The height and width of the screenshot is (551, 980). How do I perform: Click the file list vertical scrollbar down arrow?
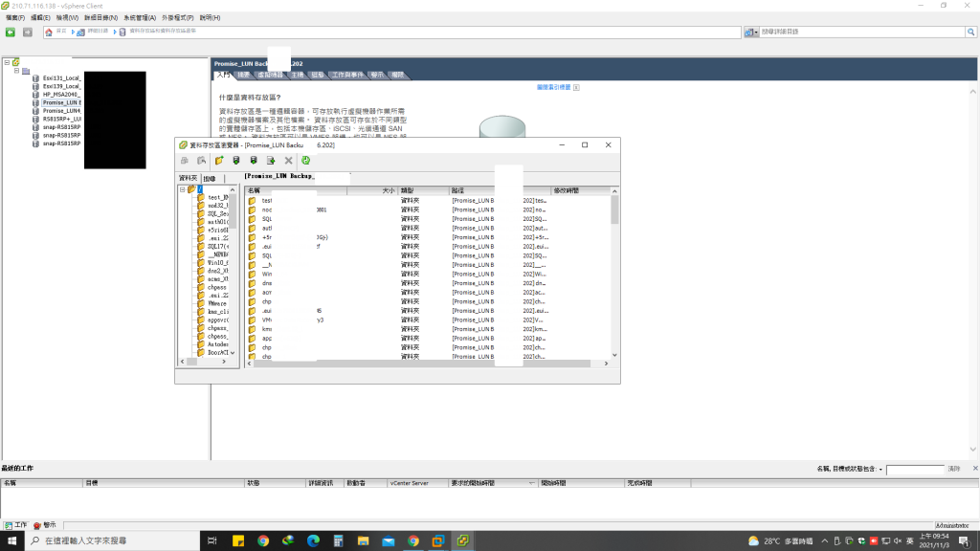tap(615, 355)
